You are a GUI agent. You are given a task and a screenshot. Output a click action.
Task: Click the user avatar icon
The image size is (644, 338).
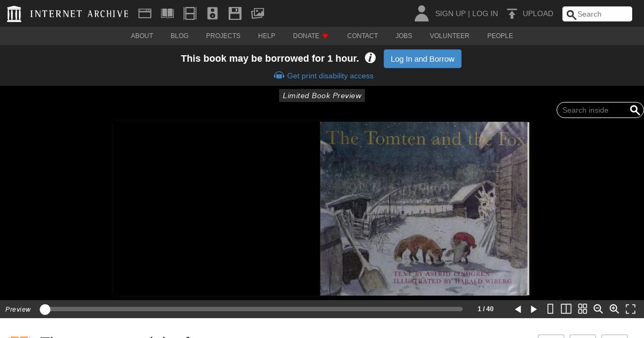tap(422, 13)
